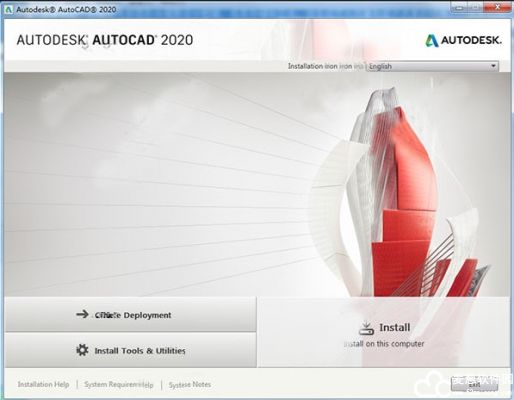Click the Exit button at bottom right
This screenshot has width=514, height=400.
(474, 384)
